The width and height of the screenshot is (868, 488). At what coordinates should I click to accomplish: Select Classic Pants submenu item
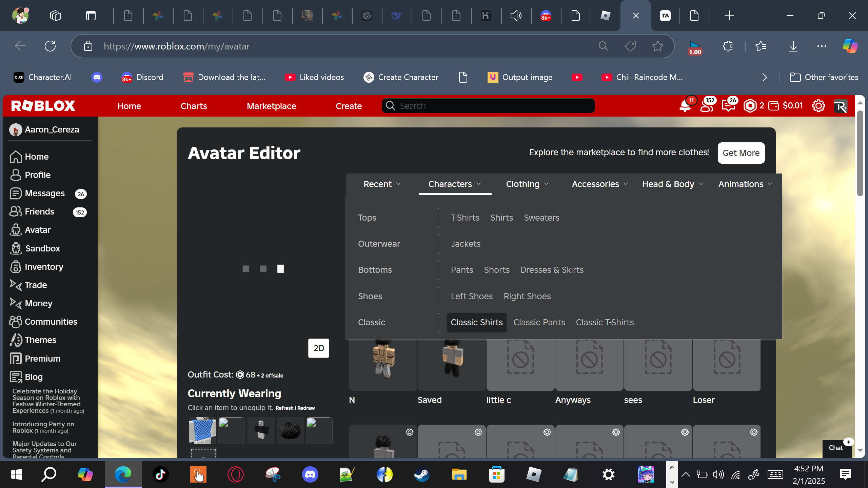coord(539,322)
